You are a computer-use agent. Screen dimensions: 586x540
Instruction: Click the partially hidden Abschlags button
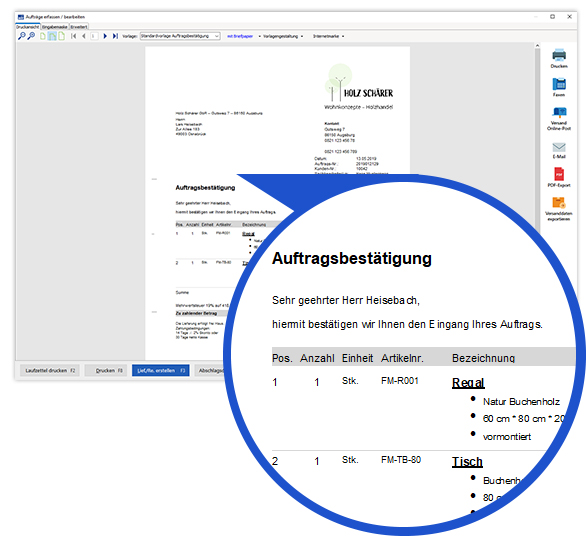pos(210,370)
